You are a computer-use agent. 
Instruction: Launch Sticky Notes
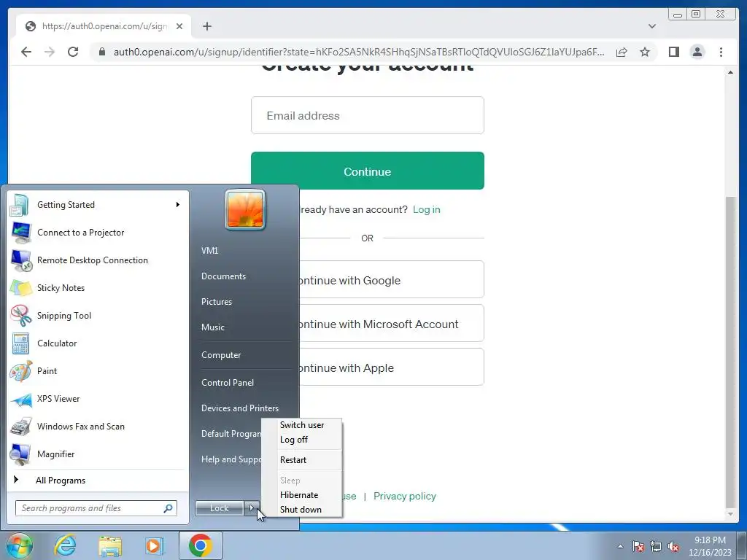(98, 287)
